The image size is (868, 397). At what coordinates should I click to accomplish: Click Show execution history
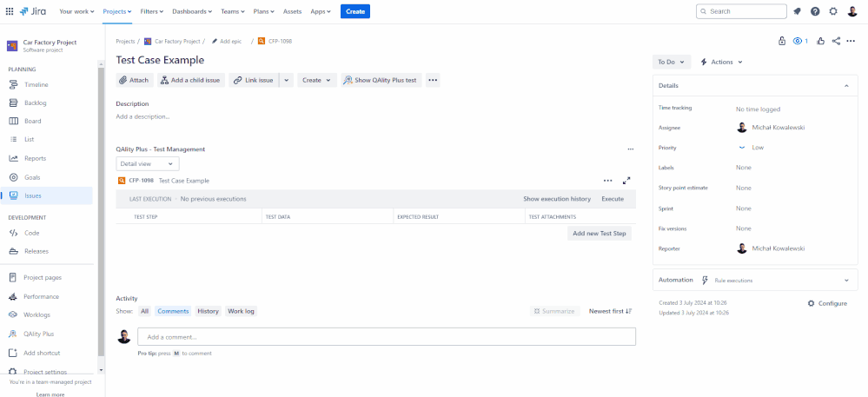557,199
